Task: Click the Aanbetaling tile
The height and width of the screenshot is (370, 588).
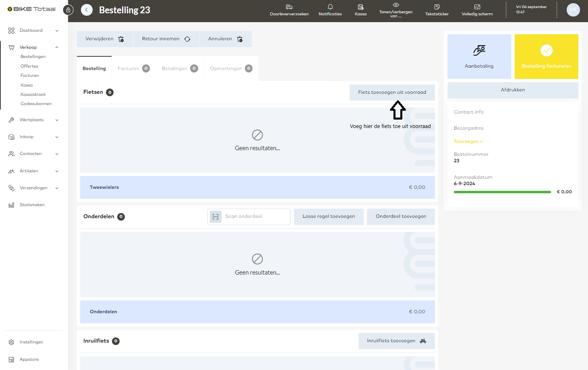Action: [x=479, y=56]
